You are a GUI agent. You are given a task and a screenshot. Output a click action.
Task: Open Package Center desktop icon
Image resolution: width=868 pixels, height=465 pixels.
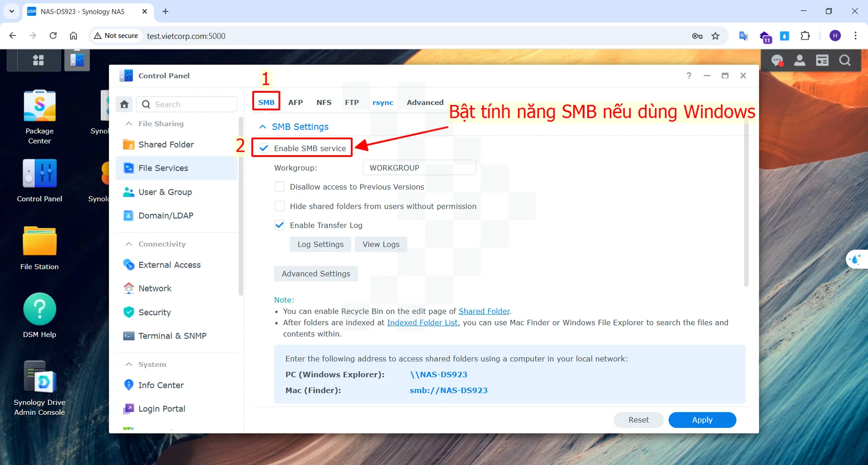tap(39, 117)
